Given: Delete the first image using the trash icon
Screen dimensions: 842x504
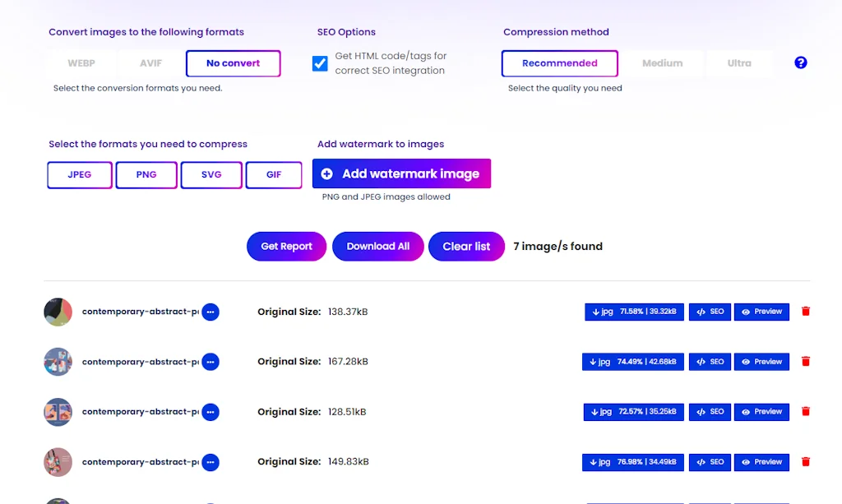Looking at the screenshot, I should point(805,312).
